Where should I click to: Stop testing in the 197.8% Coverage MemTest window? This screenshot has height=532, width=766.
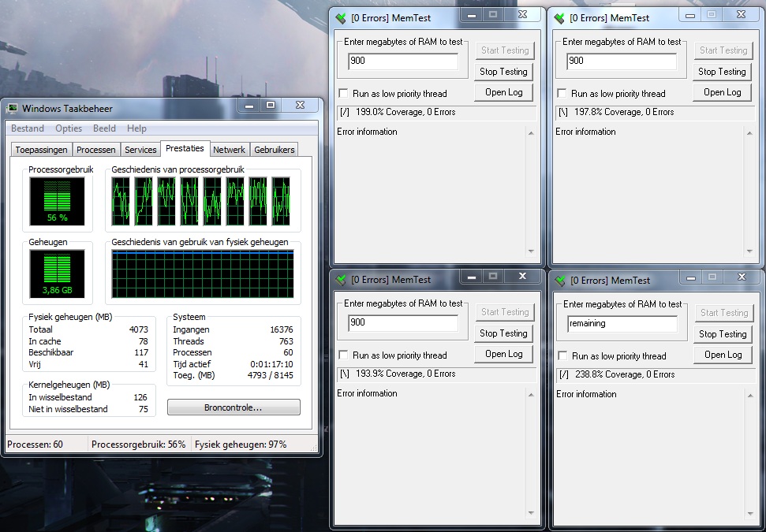click(x=722, y=72)
